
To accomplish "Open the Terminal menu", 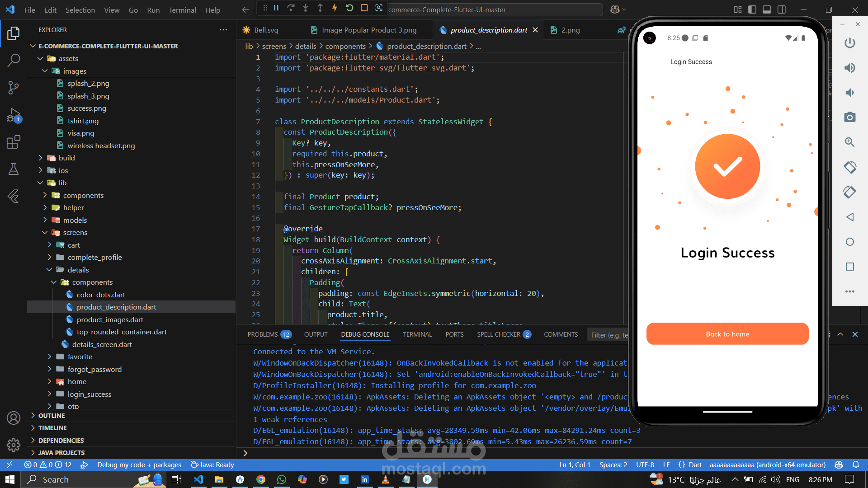I will point(182,10).
